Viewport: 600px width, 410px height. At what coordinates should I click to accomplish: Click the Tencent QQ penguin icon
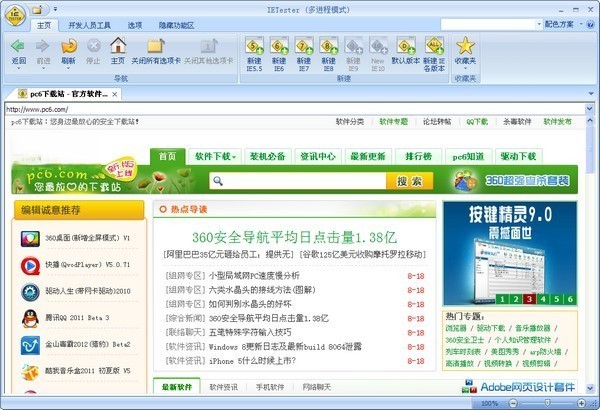tap(30, 319)
